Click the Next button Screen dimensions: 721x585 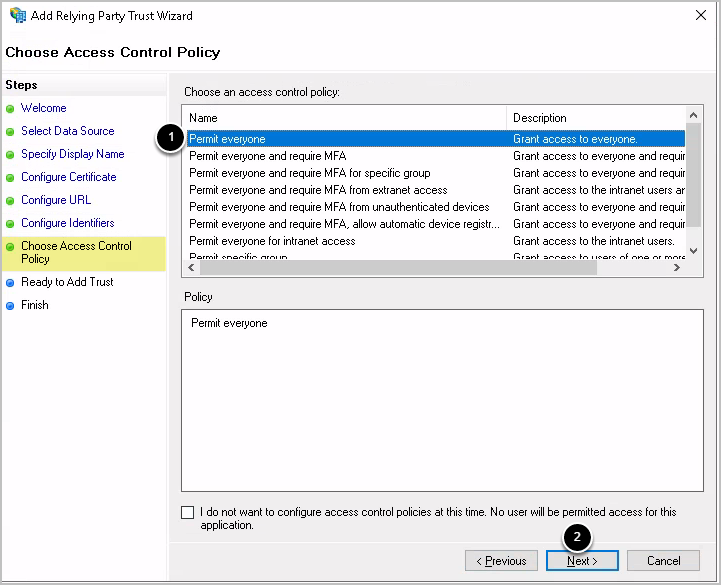[582, 561]
